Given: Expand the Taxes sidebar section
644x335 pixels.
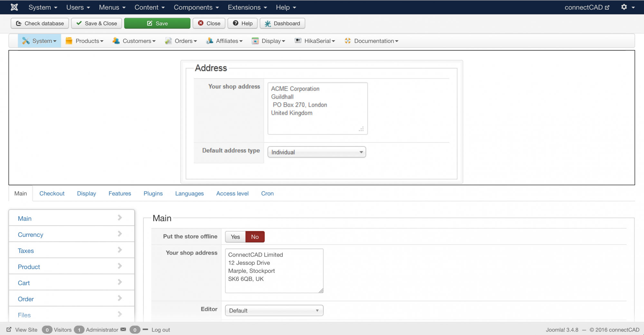Looking at the screenshot, I should [71, 250].
